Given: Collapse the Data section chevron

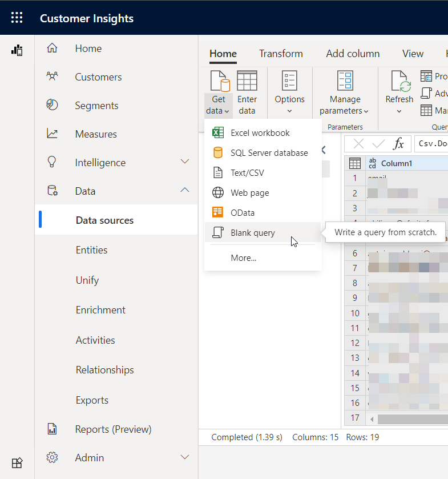Looking at the screenshot, I should [185, 190].
